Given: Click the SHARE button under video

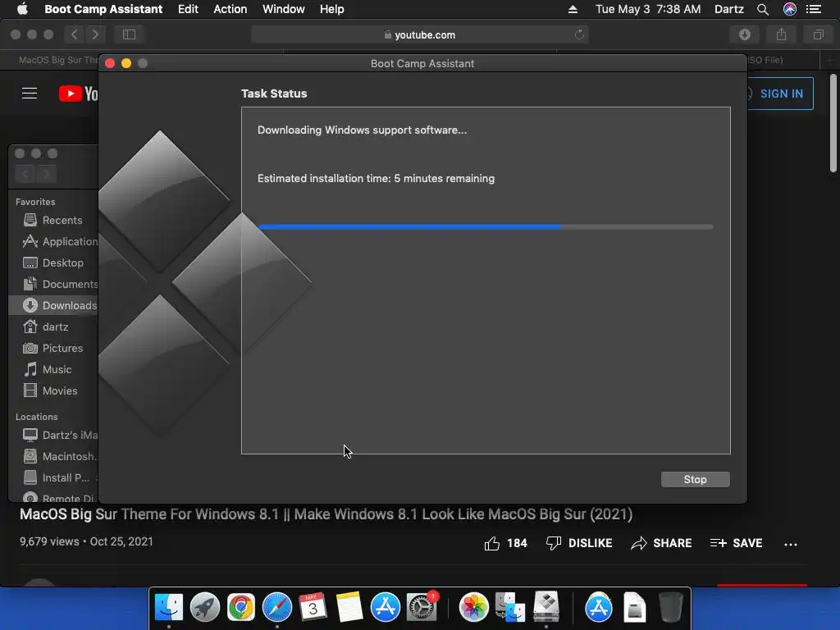Looking at the screenshot, I should (x=661, y=543).
